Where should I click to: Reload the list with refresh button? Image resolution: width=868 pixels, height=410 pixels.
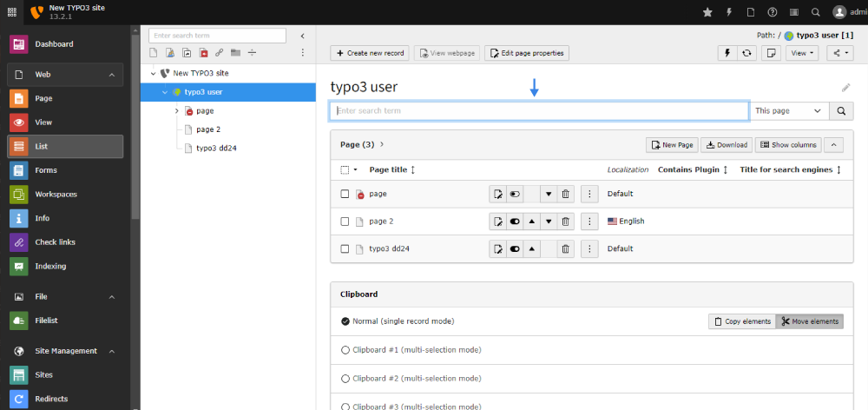tap(746, 53)
